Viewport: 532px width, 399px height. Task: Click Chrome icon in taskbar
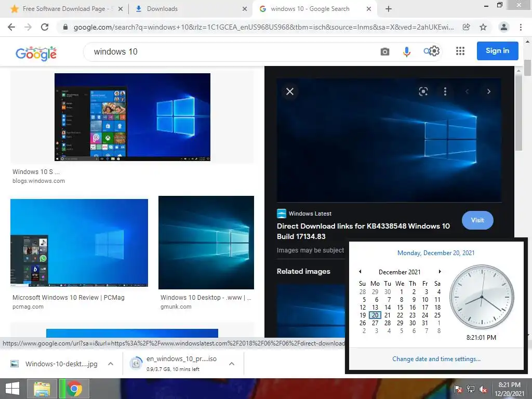pos(74,389)
